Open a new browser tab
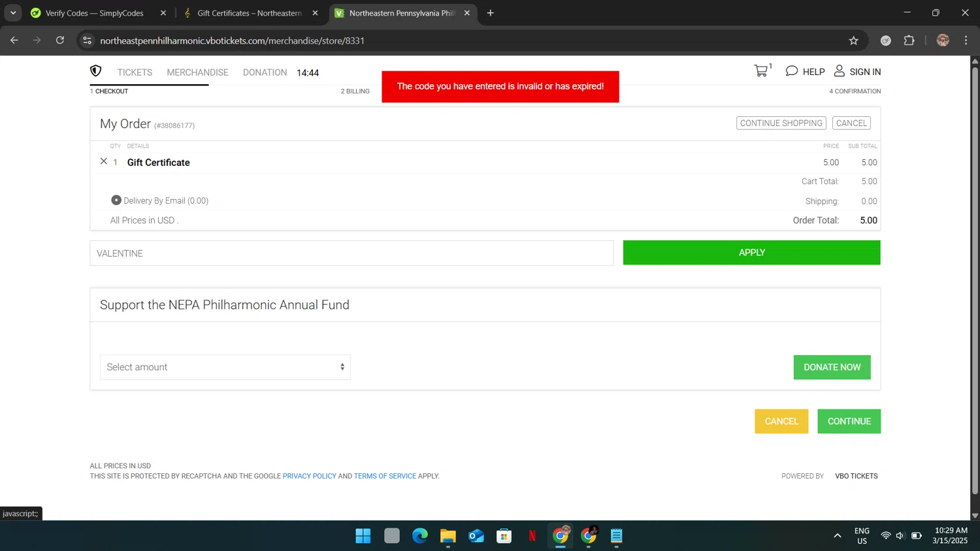The image size is (980, 551). pyautogui.click(x=491, y=13)
